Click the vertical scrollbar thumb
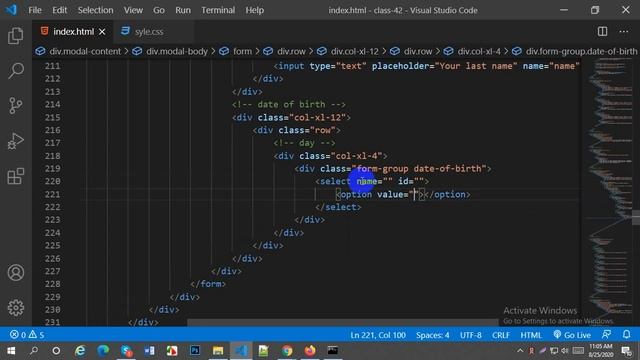 636,217
